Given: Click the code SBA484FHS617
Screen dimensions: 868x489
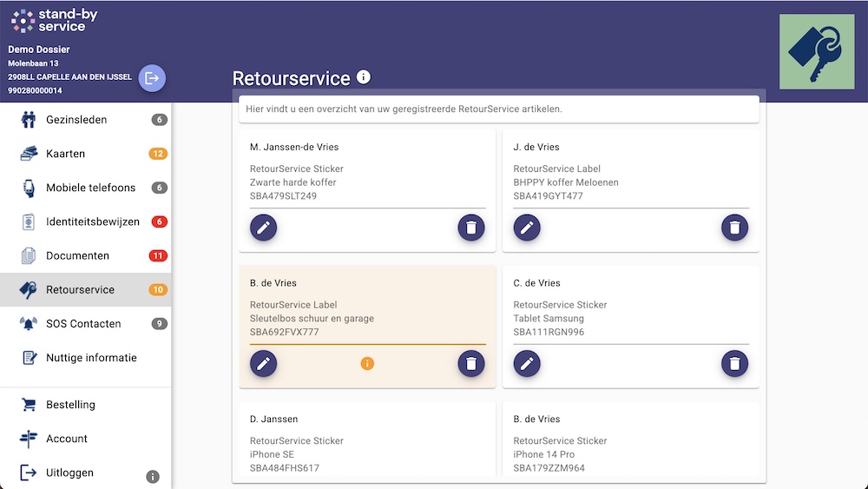Looking at the screenshot, I should (285, 468).
